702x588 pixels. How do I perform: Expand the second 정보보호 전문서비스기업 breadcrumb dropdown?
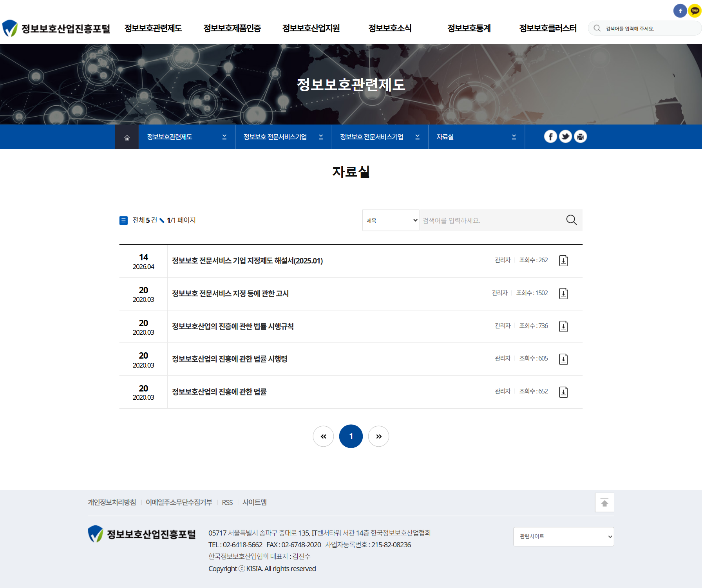pos(380,137)
